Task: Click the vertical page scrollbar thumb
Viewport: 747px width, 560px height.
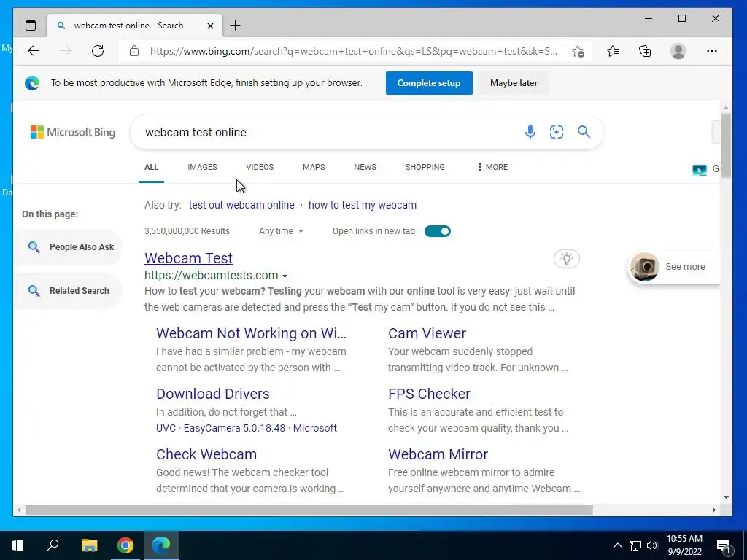Action: click(726, 146)
